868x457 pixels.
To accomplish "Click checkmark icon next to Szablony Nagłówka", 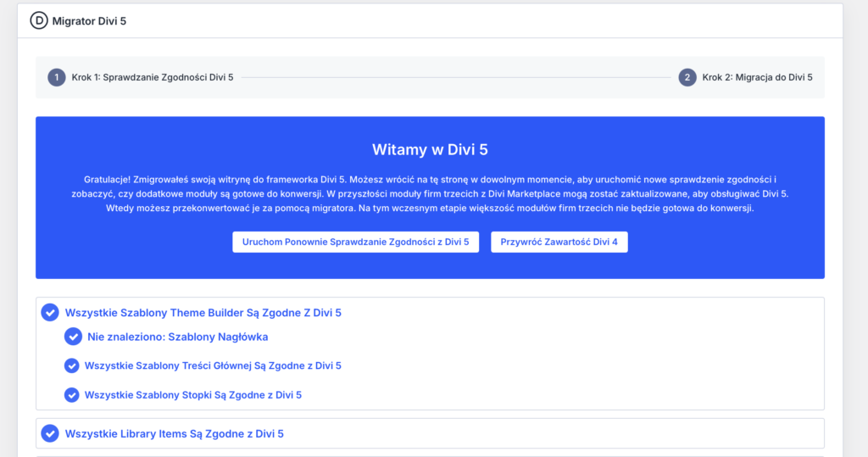I will coord(73,337).
